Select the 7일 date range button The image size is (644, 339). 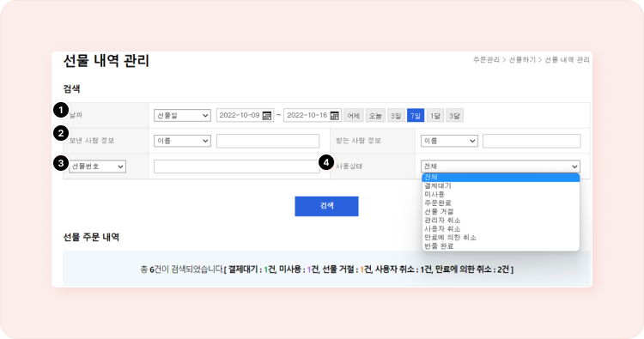pos(416,116)
